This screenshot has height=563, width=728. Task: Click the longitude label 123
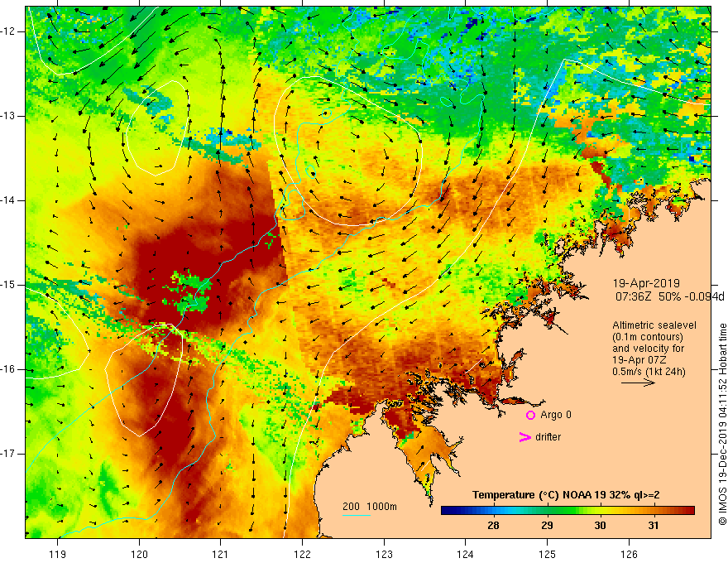pyautogui.click(x=384, y=554)
